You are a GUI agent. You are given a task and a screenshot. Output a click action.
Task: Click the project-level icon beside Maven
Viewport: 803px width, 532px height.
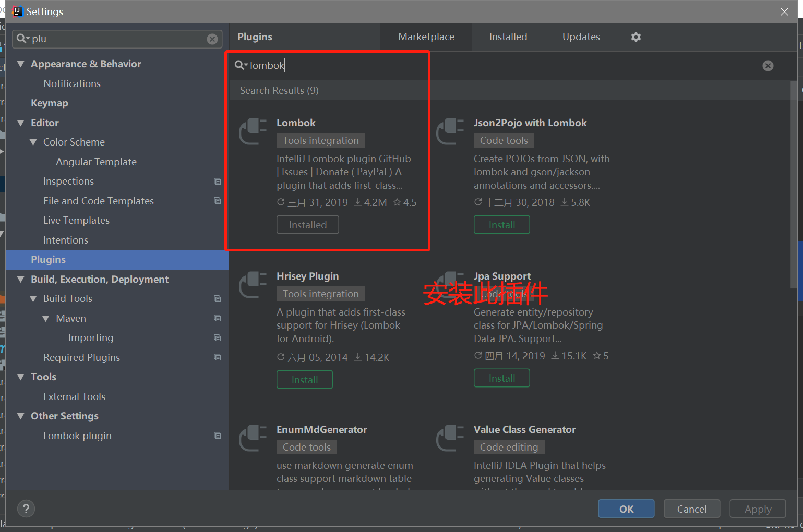pos(217,318)
